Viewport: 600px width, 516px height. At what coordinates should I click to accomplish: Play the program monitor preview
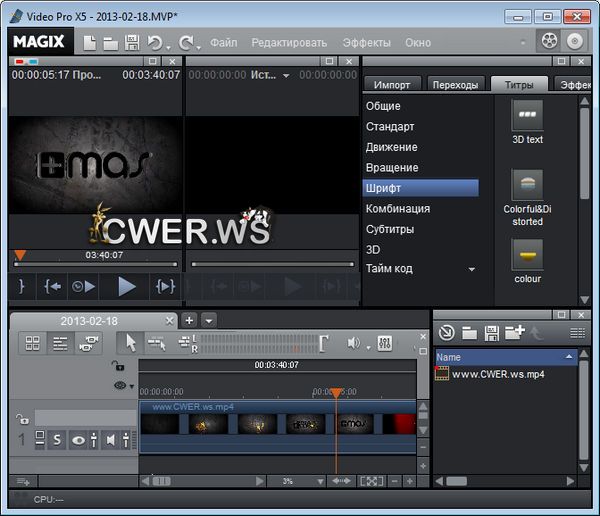126,286
